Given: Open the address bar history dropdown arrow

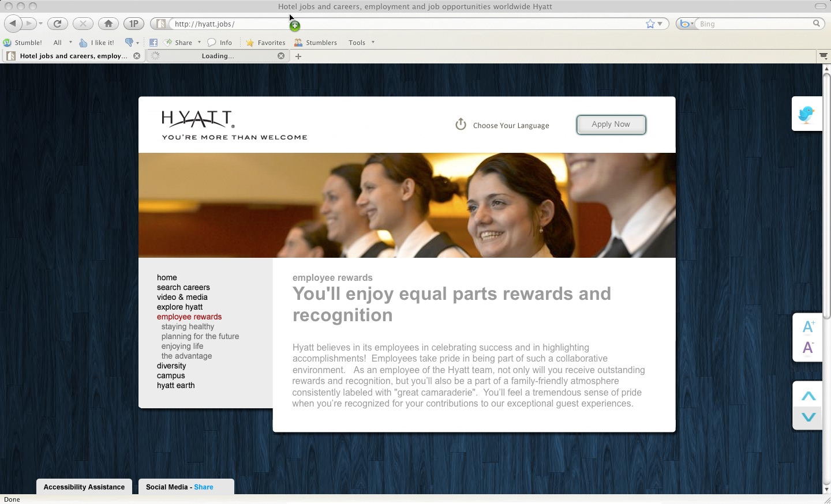Looking at the screenshot, I should click(x=660, y=24).
